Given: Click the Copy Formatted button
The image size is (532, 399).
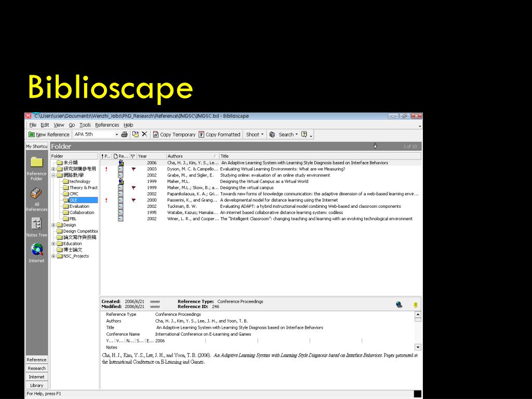Looking at the screenshot, I should tap(219, 135).
